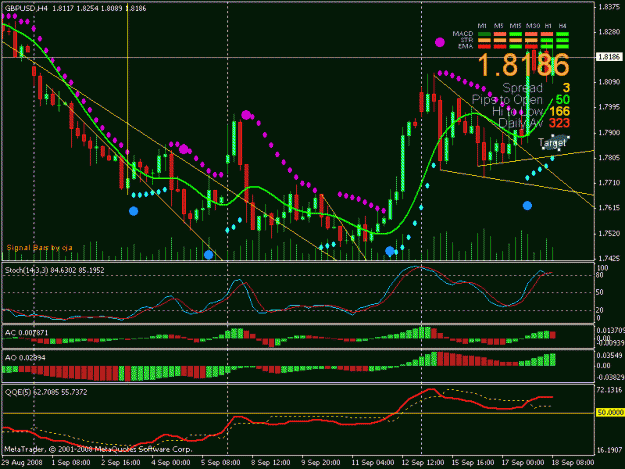Click the 1.7900 price axis label

(x=609, y=133)
